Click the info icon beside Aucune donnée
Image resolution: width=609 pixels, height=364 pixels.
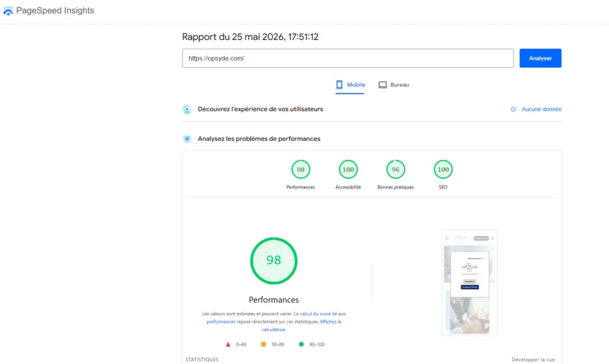[x=513, y=109]
